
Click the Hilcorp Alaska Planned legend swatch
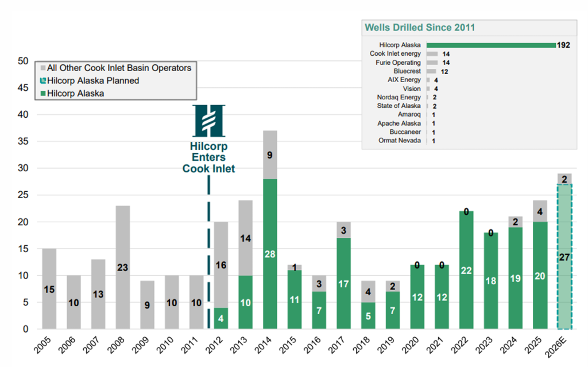point(43,80)
